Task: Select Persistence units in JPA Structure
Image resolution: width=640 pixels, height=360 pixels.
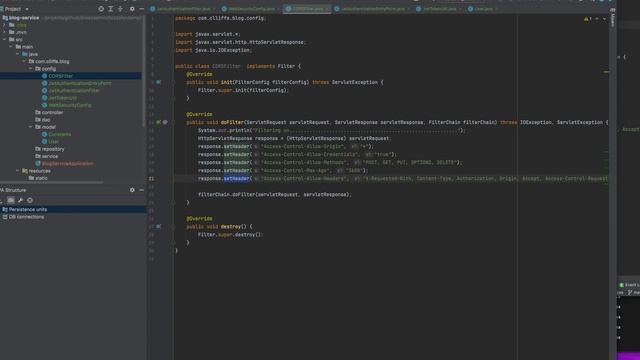Action: point(28,209)
